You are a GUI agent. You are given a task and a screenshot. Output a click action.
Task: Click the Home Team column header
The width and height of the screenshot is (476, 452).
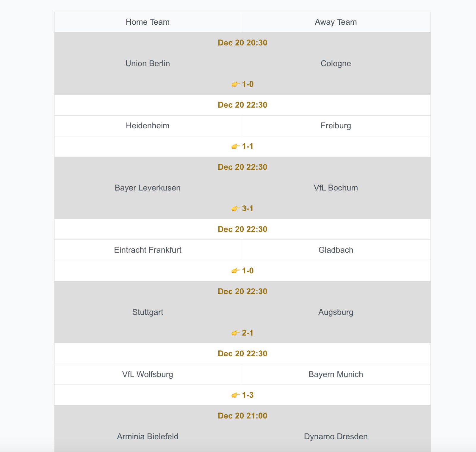(x=148, y=22)
